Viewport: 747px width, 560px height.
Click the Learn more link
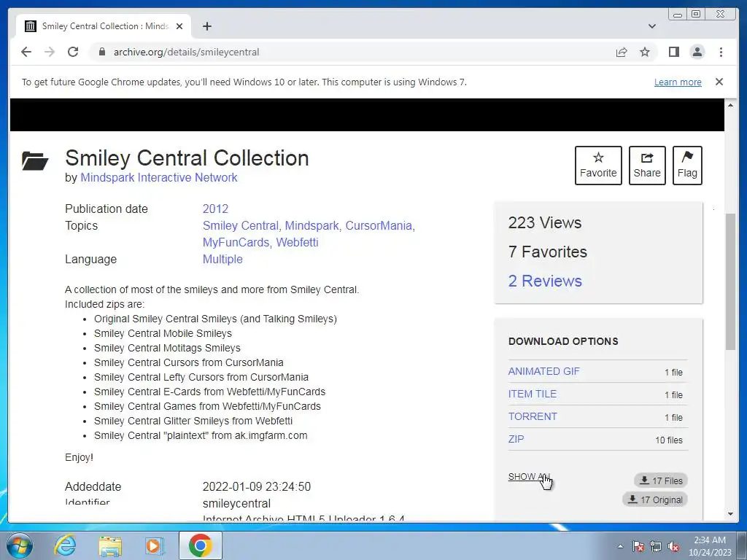[x=678, y=82]
